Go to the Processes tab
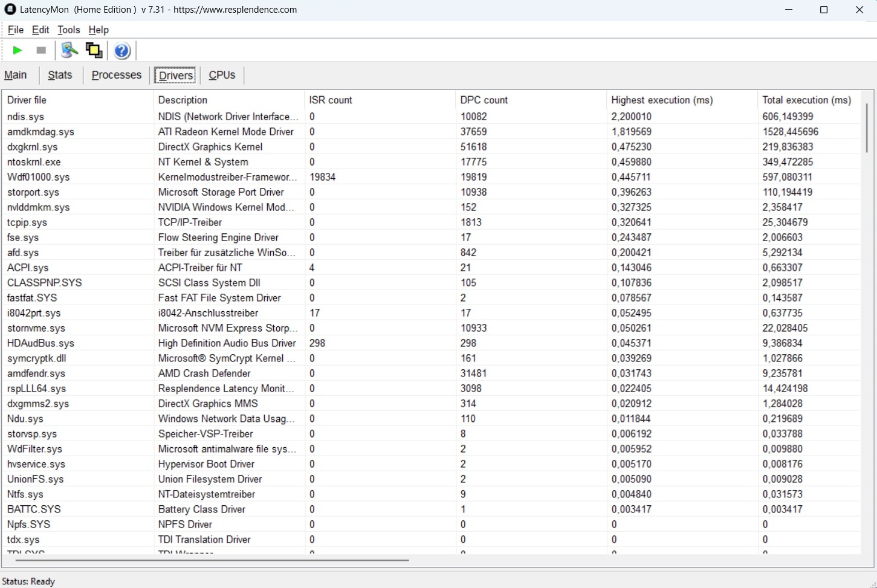Screen dimensions: 877x588 [116, 75]
